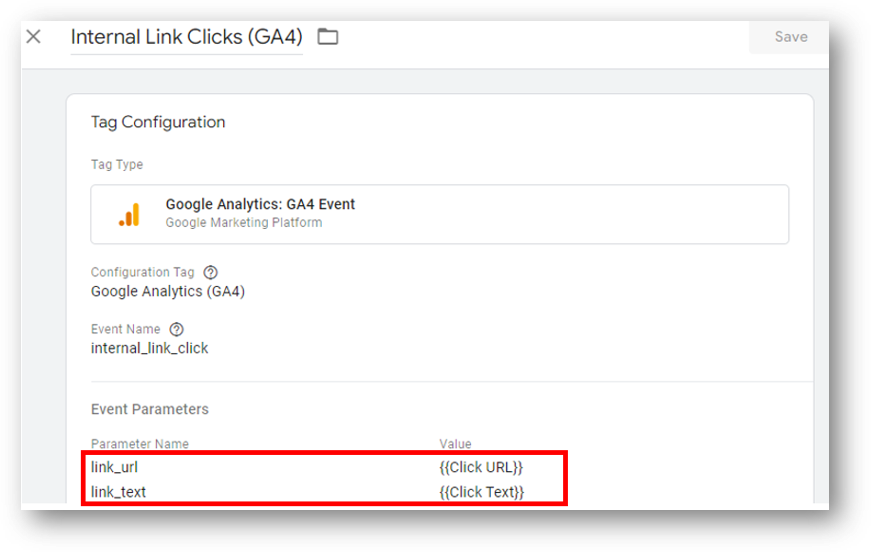
Task: Click the {{Click URL}} value
Action: (x=481, y=468)
